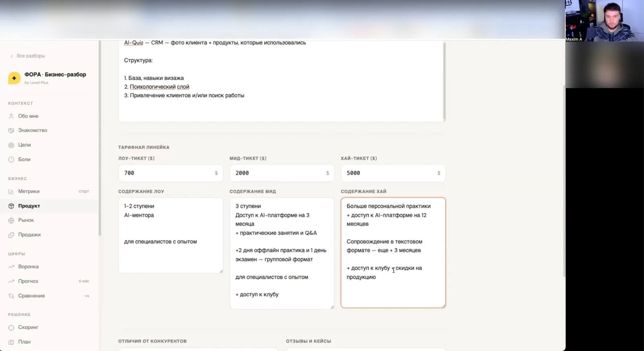This screenshot has width=644, height=351.
Task: Click the Боли alert icon
Action: coord(11,159)
